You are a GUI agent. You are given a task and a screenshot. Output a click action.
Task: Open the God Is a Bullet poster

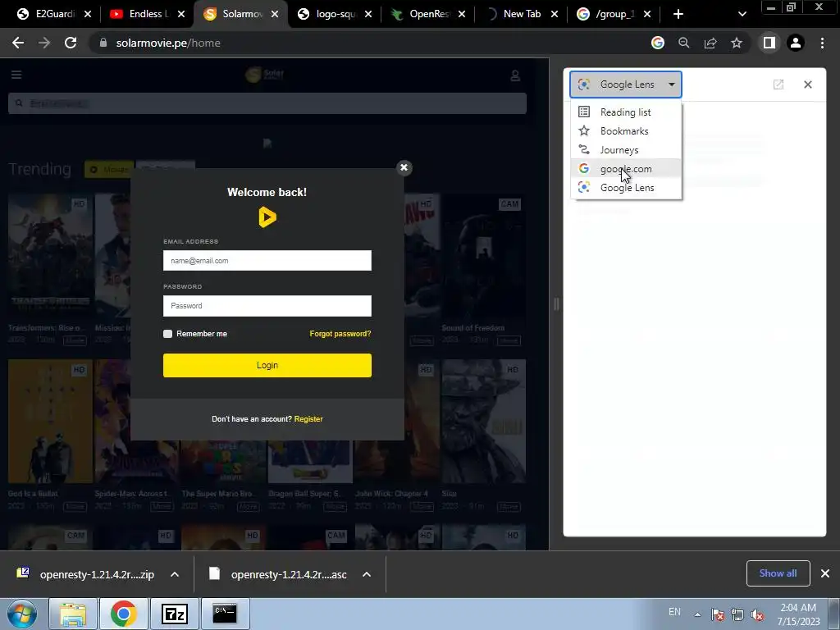50,421
